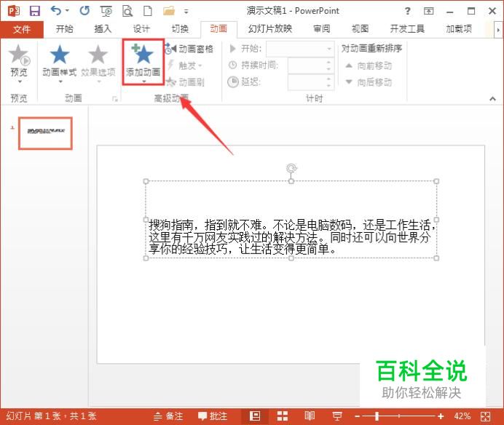Click the Save icon in quick access toolbar
The height and width of the screenshot is (425, 504).
[35, 11]
